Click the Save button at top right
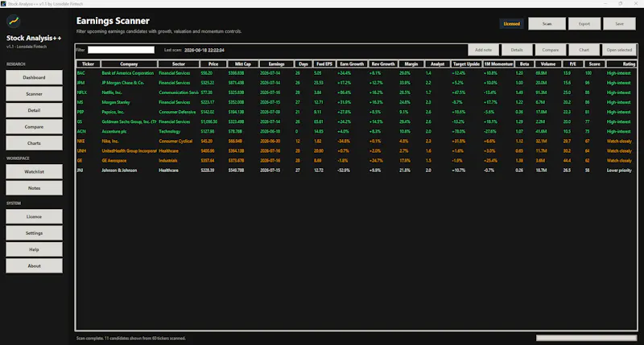The image size is (644, 345). (x=619, y=24)
